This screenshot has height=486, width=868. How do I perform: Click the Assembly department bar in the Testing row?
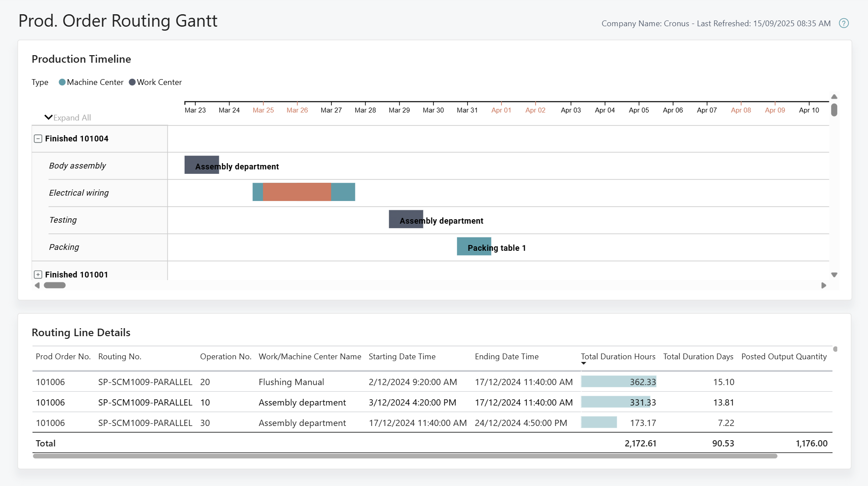406,219
